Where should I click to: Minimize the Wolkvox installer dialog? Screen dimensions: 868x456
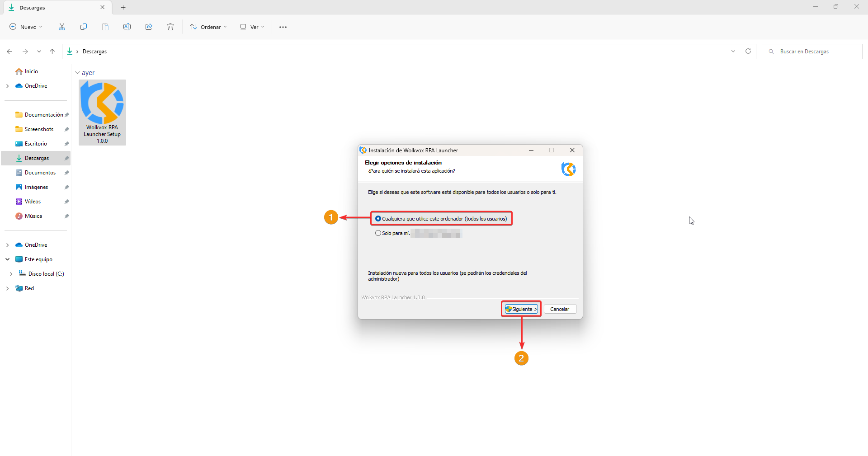(531, 150)
